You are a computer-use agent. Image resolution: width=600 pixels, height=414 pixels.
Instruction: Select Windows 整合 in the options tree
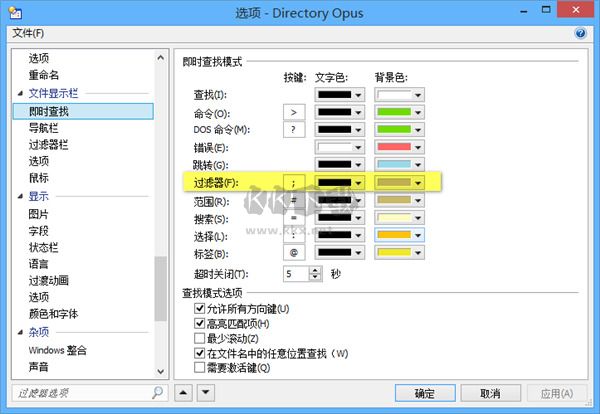[57, 350]
